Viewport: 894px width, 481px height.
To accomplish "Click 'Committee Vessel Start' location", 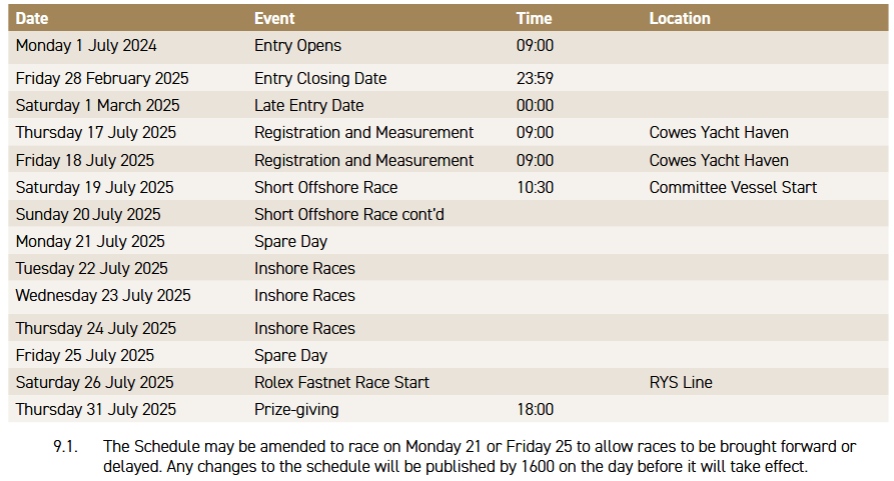I will click(732, 188).
